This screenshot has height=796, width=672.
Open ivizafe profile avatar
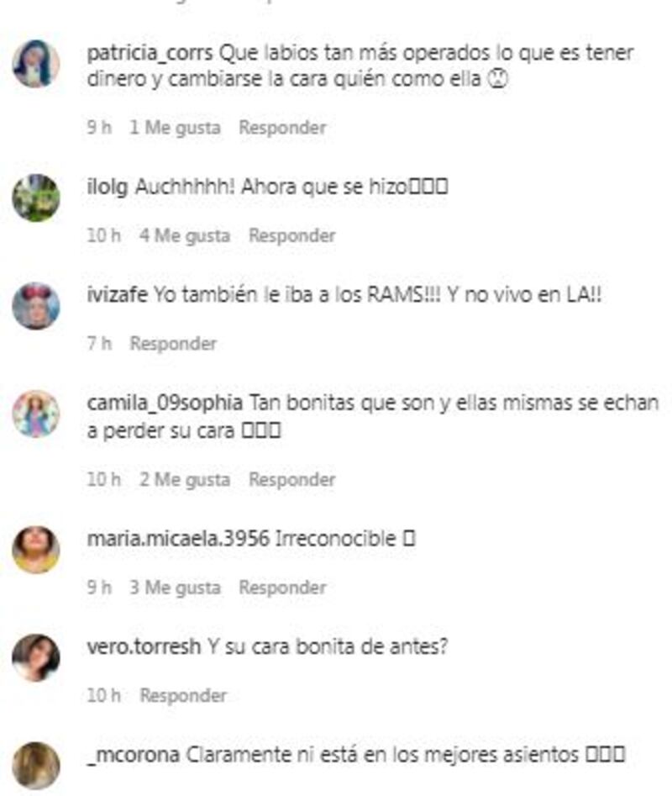tap(36, 306)
